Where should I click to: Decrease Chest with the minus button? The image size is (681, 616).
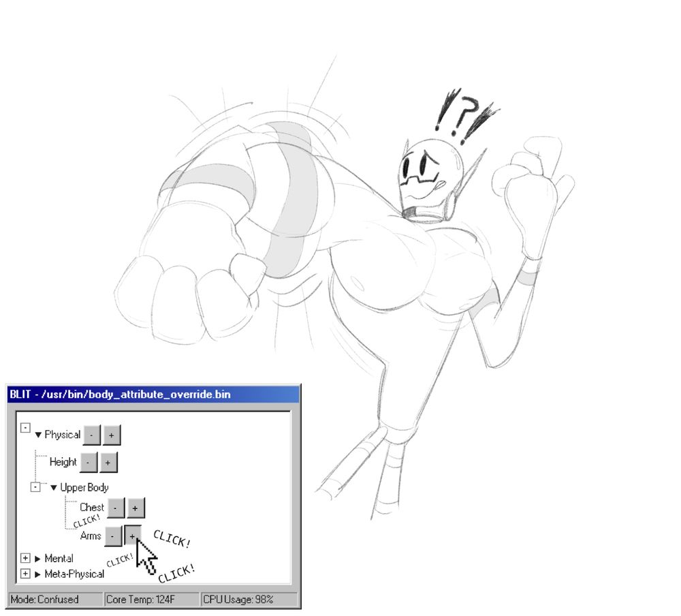click(x=116, y=508)
